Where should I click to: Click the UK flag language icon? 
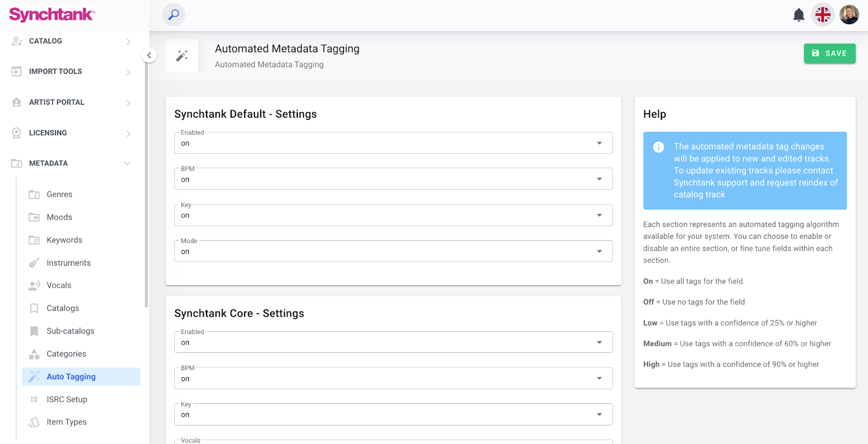click(x=823, y=15)
